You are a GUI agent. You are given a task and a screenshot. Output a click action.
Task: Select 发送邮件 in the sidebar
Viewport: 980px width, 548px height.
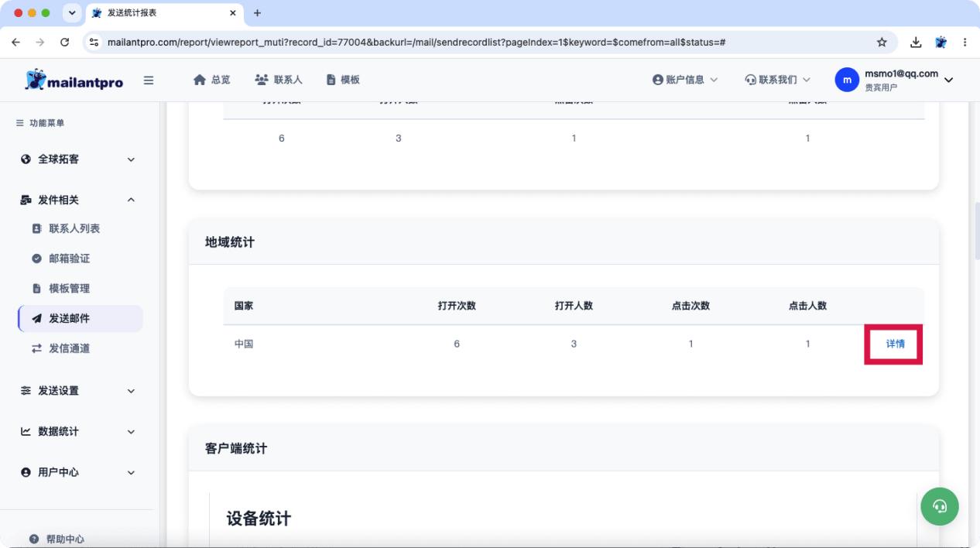pyautogui.click(x=81, y=318)
